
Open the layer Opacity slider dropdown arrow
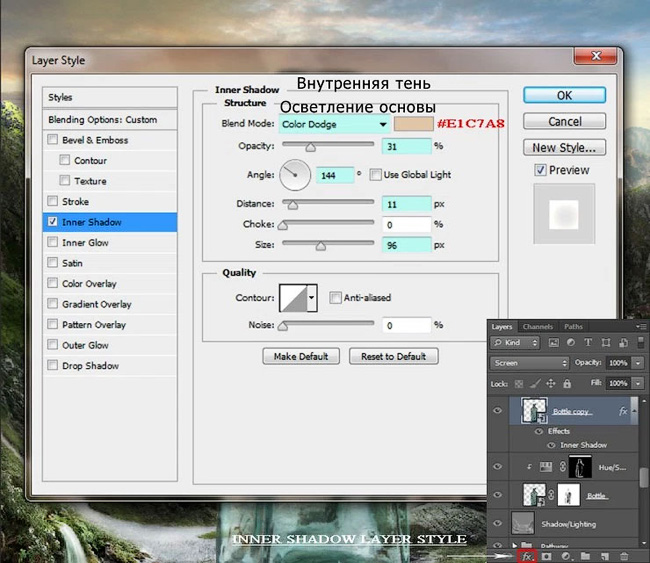click(x=638, y=363)
